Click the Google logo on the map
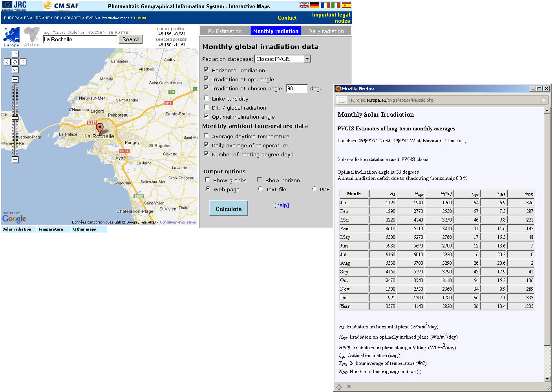Screen dimensions: 554x392 click(14, 218)
